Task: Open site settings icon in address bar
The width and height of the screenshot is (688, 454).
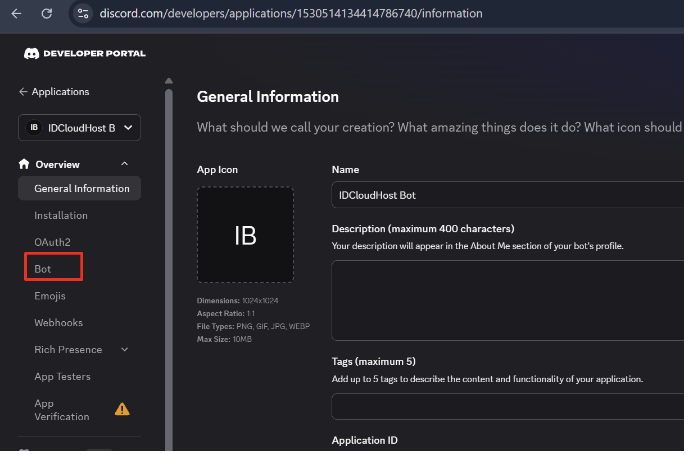Action: 83,14
